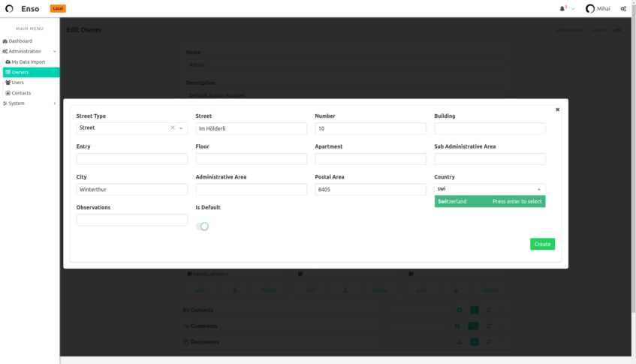Expand the System menu section
Viewport: 636px width, 364px height.
pyautogui.click(x=54, y=104)
